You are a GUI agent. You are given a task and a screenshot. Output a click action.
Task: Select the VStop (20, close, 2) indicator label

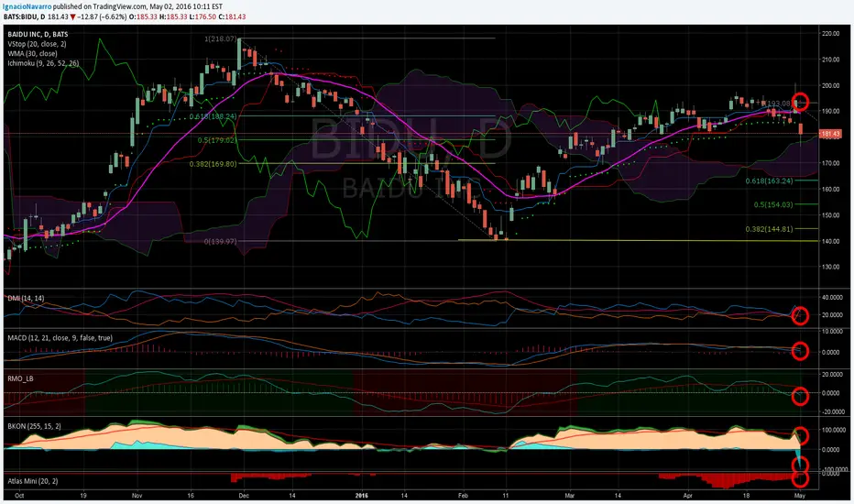pos(37,44)
